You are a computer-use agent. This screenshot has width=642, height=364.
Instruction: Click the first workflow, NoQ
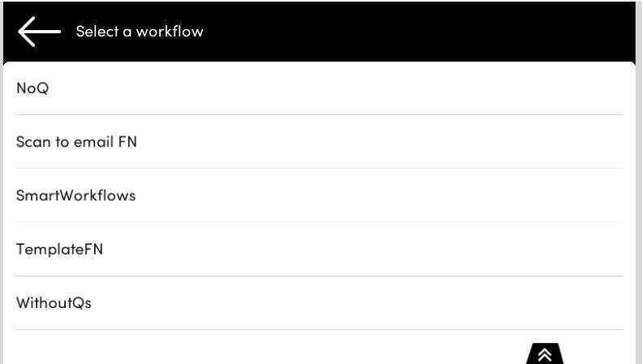(33, 88)
